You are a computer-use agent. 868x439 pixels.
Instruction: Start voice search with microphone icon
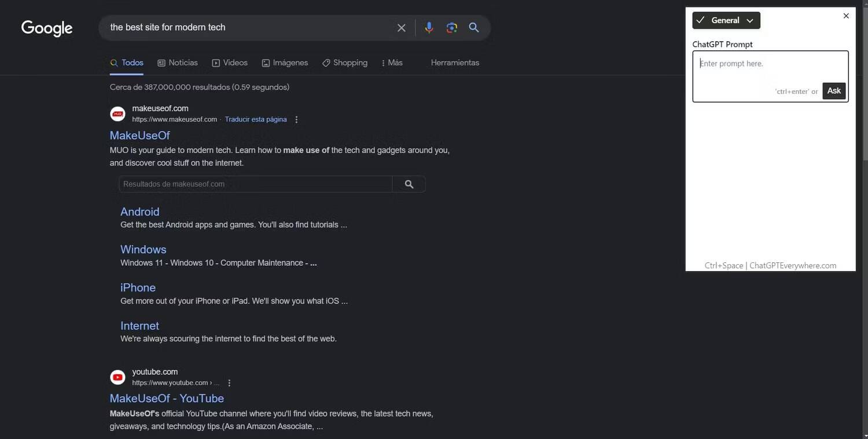point(429,28)
